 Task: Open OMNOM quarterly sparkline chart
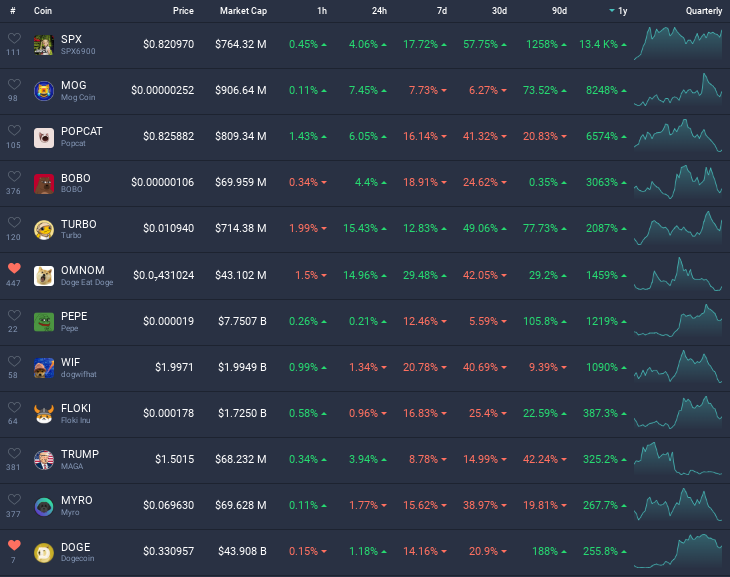click(678, 274)
